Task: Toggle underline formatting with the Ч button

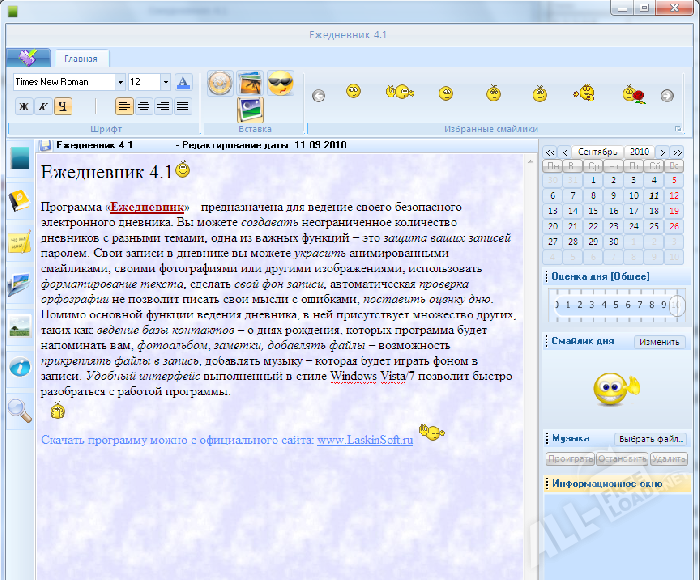Action: coord(63,106)
